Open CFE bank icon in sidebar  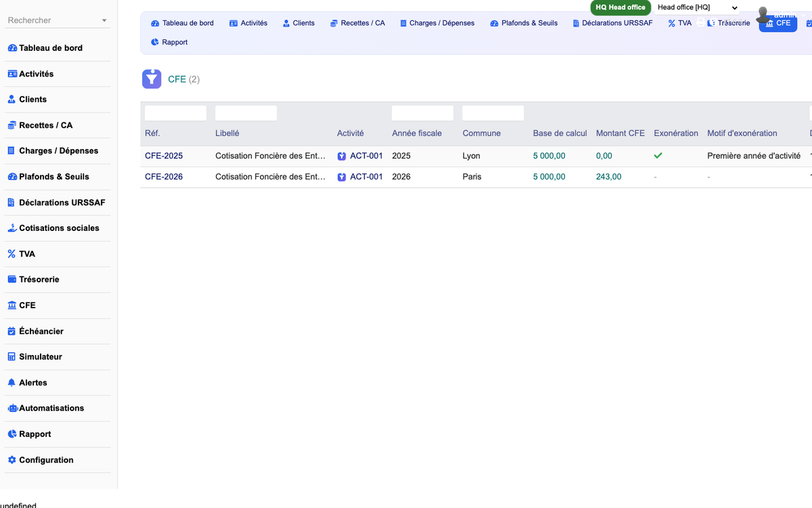coord(12,305)
